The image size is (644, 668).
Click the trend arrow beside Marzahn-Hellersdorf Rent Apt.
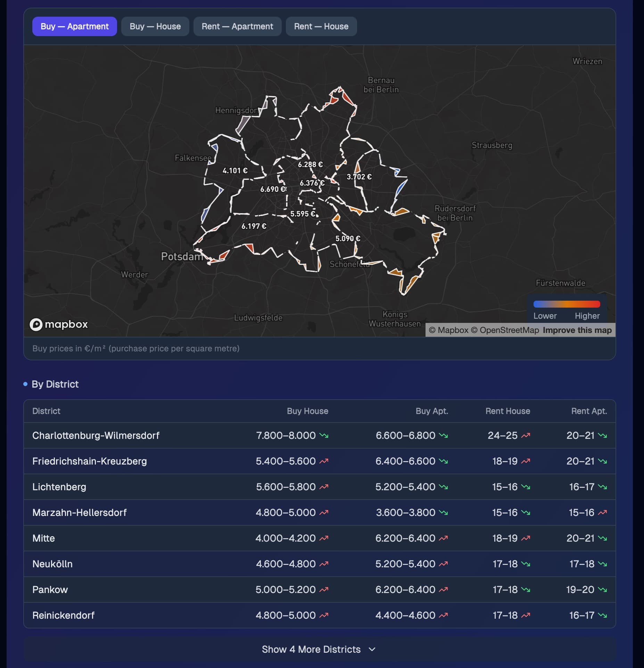[x=602, y=512]
